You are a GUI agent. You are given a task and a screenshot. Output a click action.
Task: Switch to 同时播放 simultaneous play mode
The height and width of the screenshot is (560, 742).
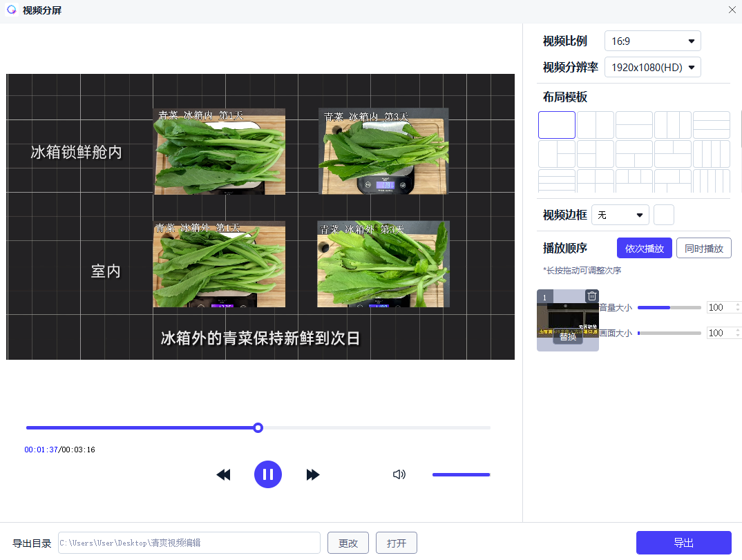click(x=703, y=247)
